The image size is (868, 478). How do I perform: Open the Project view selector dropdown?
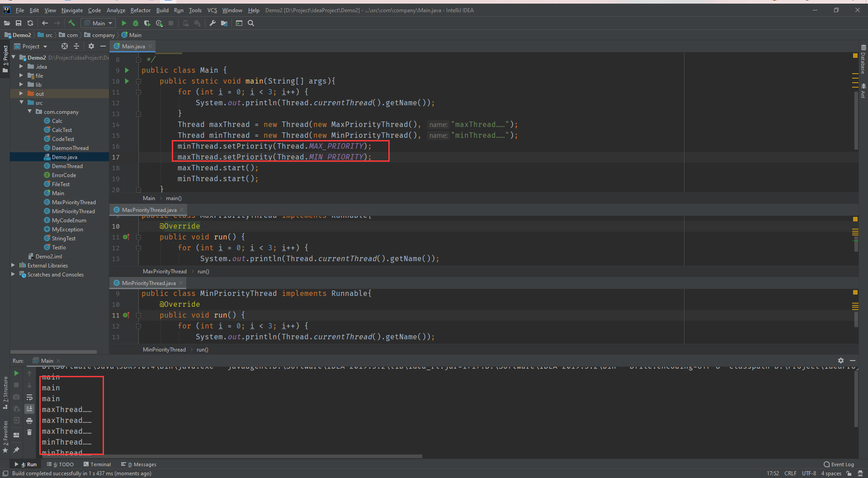click(x=31, y=46)
